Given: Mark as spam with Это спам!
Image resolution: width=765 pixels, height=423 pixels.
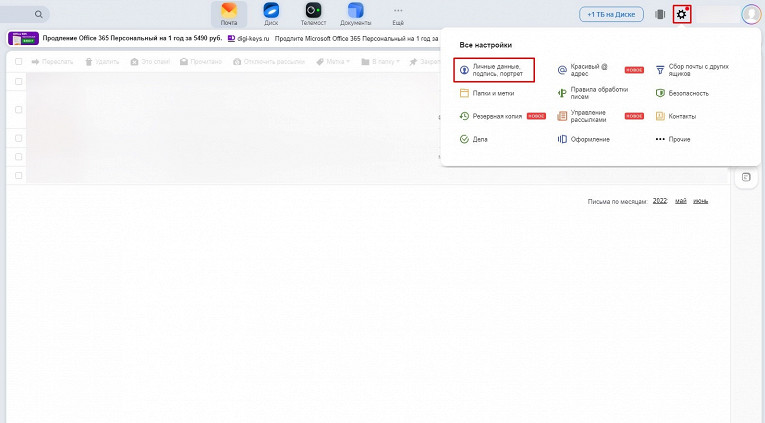Looking at the screenshot, I should [x=150, y=61].
